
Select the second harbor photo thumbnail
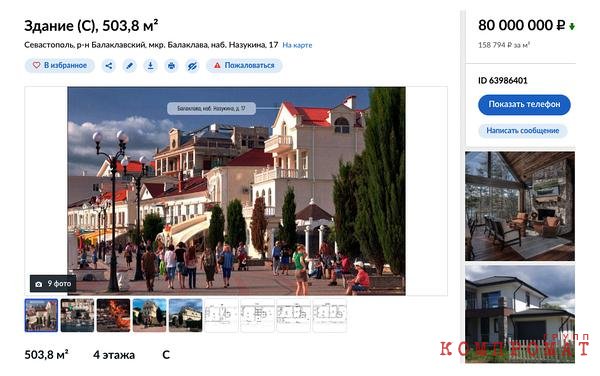tap(77, 315)
